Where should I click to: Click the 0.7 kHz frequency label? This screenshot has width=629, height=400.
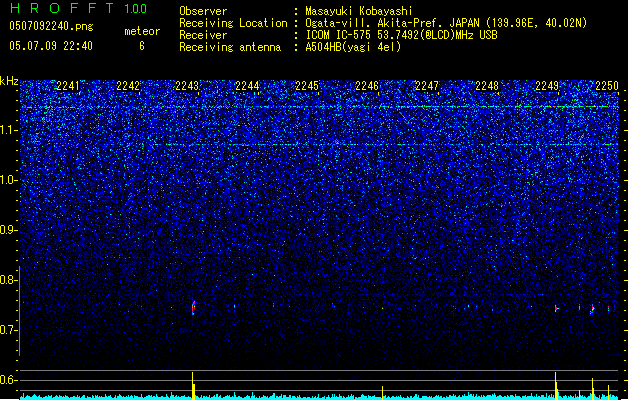point(8,330)
